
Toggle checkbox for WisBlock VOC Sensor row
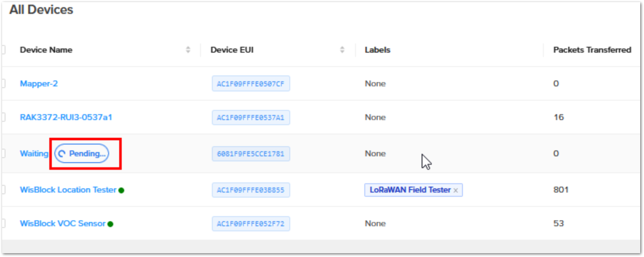pos(3,223)
